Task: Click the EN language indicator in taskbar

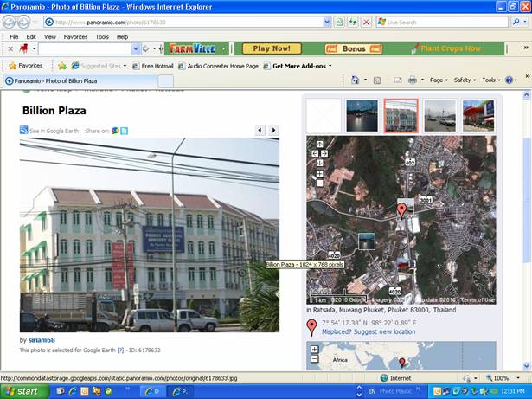Action: [x=371, y=391]
